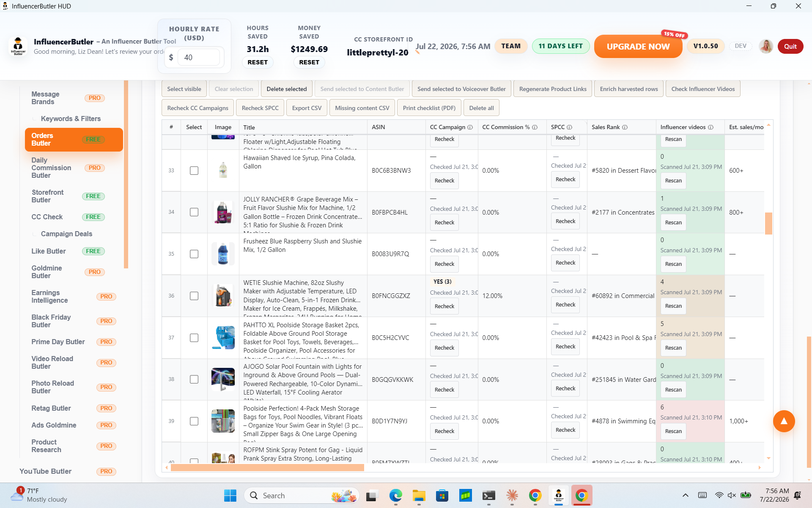Viewport: 812px width, 508px height.
Task: Open Microsoft Store from taskbar
Action: point(442,495)
